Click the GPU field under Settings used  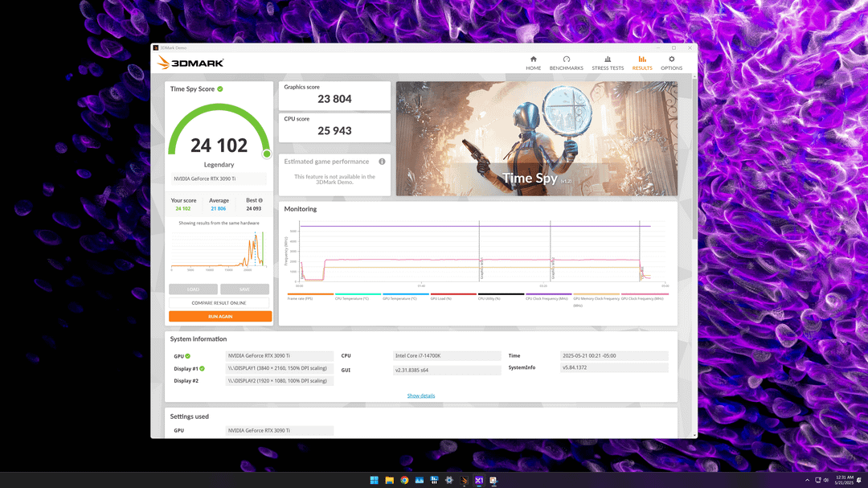280,430
